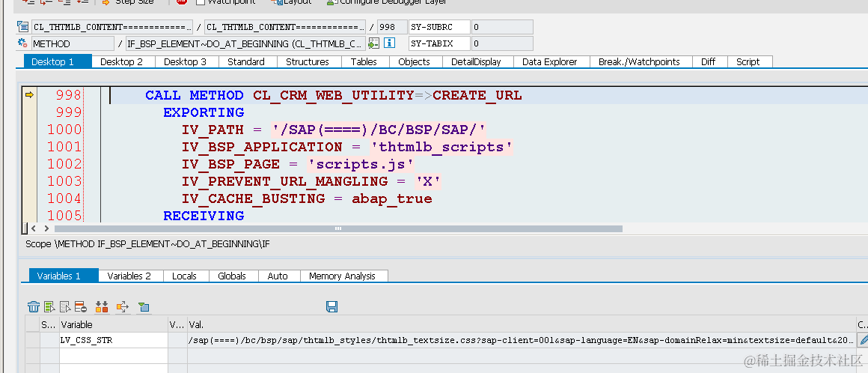Click the empty variable cell below LV_CSS_STR
This screenshot has width=868, height=373.
(x=114, y=355)
